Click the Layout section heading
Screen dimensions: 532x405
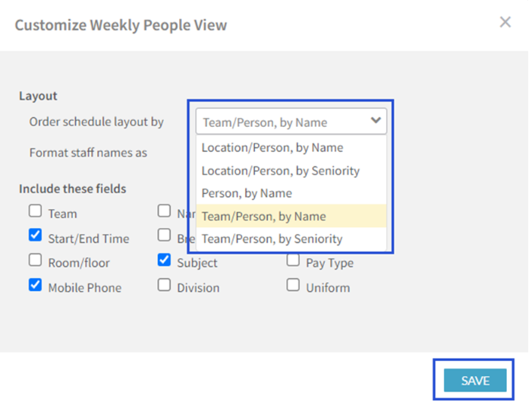click(38, 96)
